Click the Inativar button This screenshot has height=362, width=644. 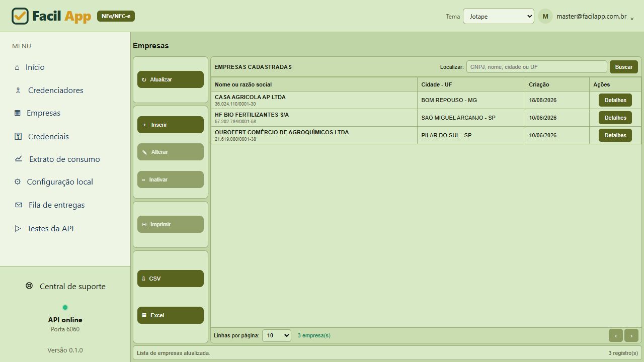click(x=171, y=179)
